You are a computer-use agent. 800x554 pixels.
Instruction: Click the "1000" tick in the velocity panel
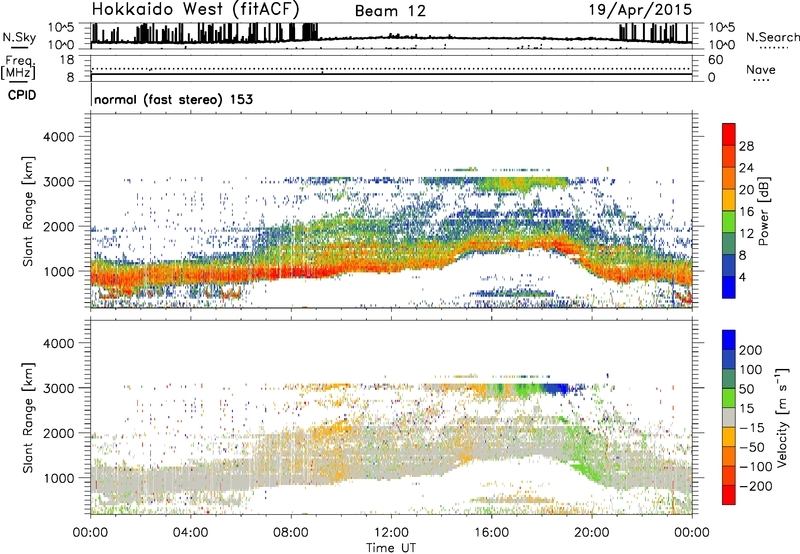tap(58, 478)
